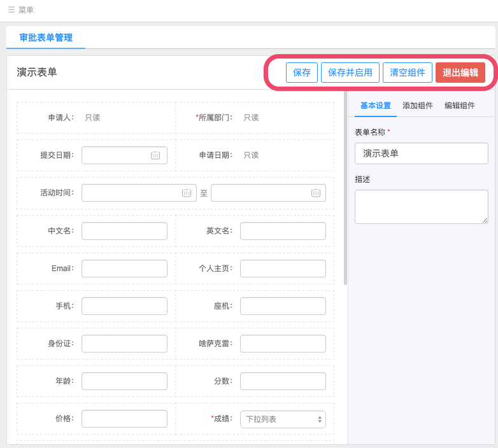Click the red 退出编辑 button
Viewport: 498px width, 448px height.
point(460,73)
